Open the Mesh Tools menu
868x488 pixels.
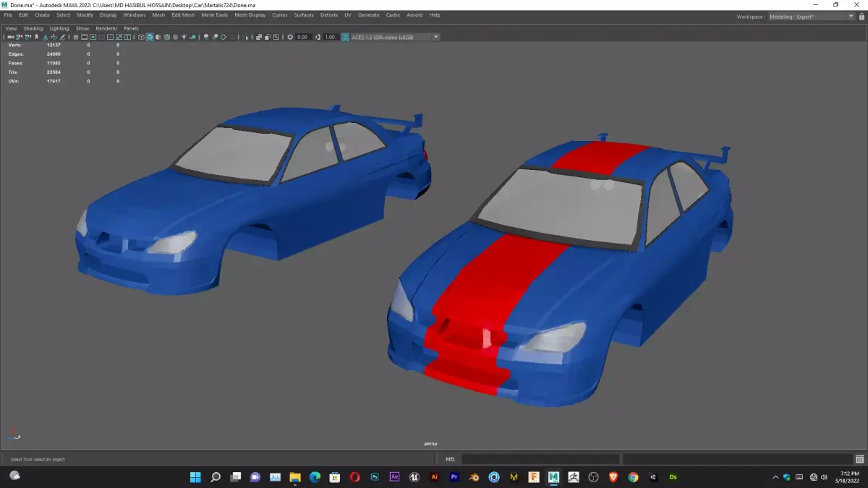pos(214,15)
